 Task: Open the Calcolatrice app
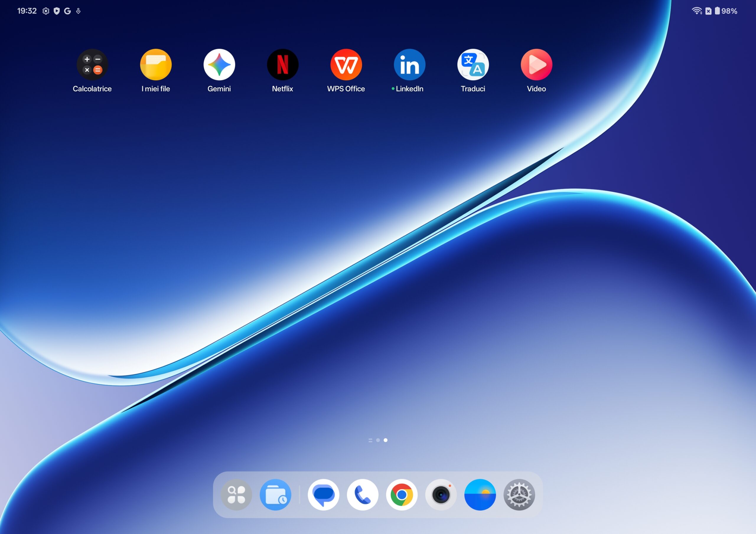point(92,65)
